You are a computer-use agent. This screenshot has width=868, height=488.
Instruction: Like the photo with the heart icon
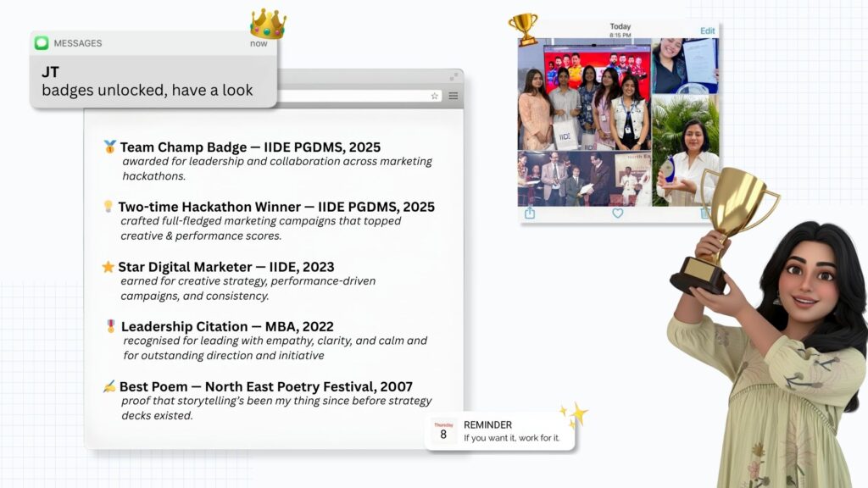click(x=617, y=213)
